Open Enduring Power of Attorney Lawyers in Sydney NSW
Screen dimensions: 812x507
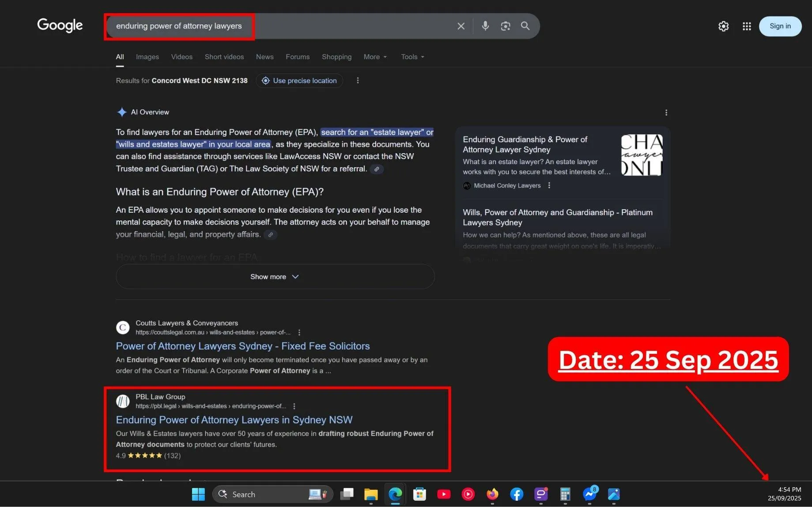(x=234, y=420)
